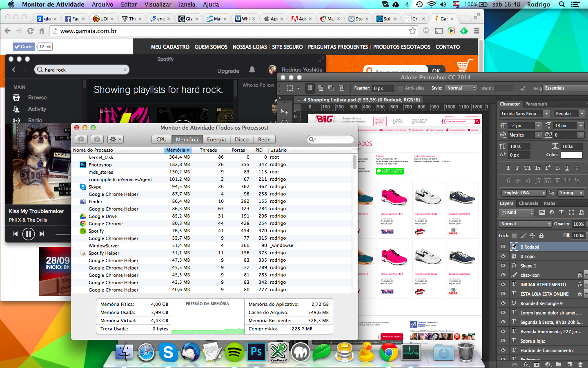588x368 pixels.
Task: Select Intersect with selection mode in Photoshop
Action: click(341, 88)
